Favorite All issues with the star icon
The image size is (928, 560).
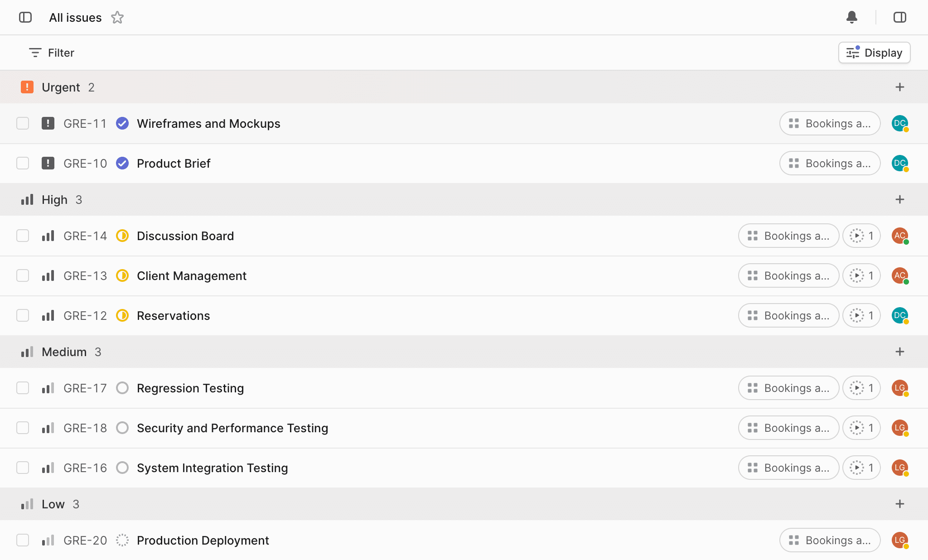tap(117, 17)
